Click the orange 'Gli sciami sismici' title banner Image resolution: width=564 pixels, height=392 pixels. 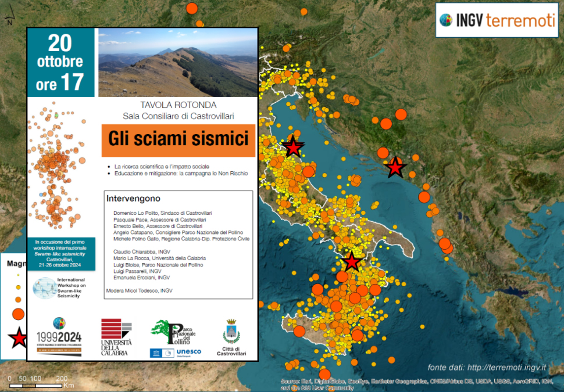point(179,141)
